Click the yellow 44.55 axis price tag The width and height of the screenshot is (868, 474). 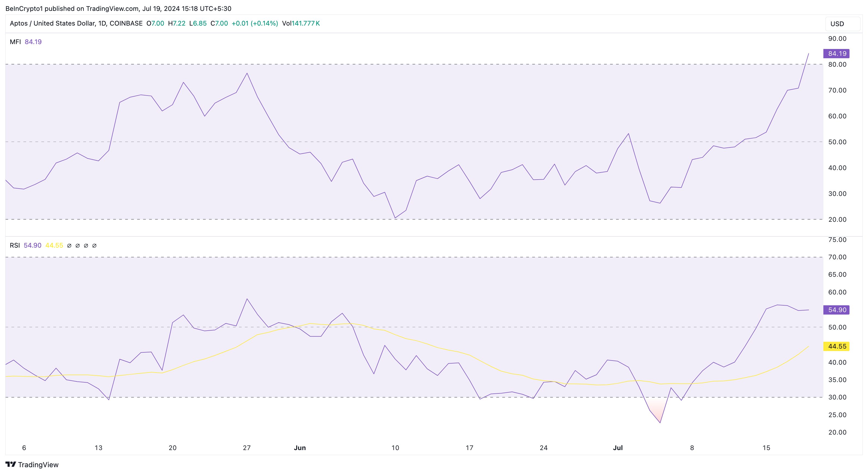pyautogui.click(x=836, y=346)
